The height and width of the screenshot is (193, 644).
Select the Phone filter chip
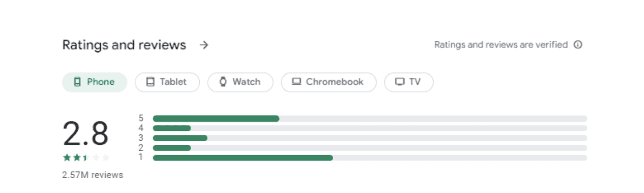(x=95, y=82)
